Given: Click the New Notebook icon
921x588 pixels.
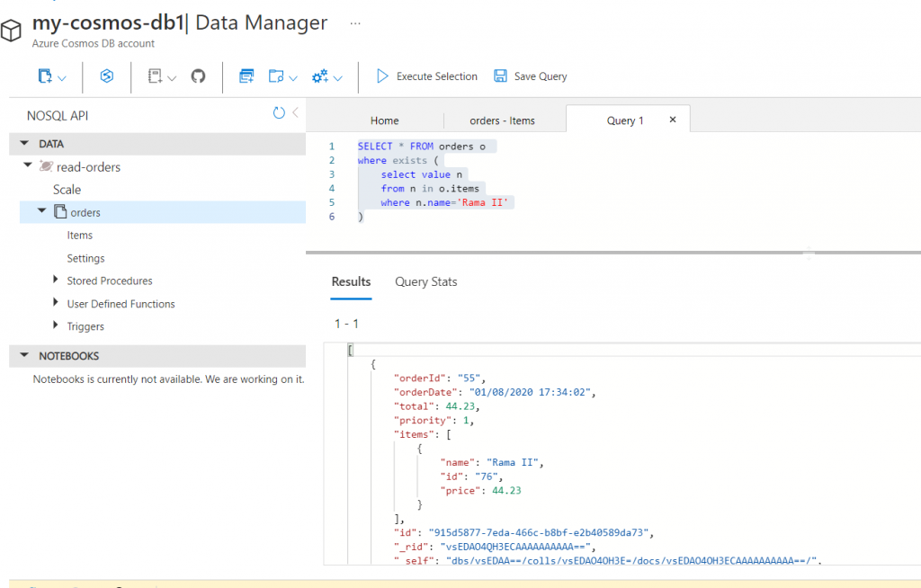Looking at the screenshot, I should coord(155,77).
